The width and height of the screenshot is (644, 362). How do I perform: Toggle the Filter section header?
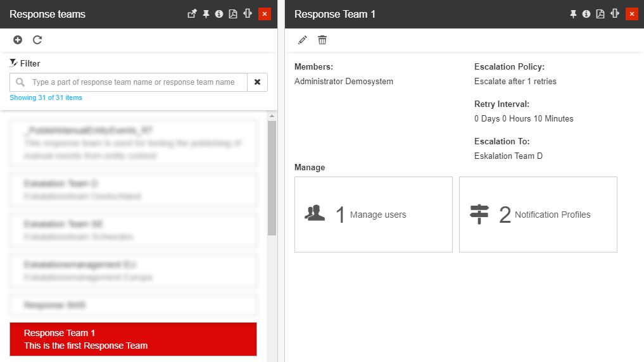click(x=25, y=63)
